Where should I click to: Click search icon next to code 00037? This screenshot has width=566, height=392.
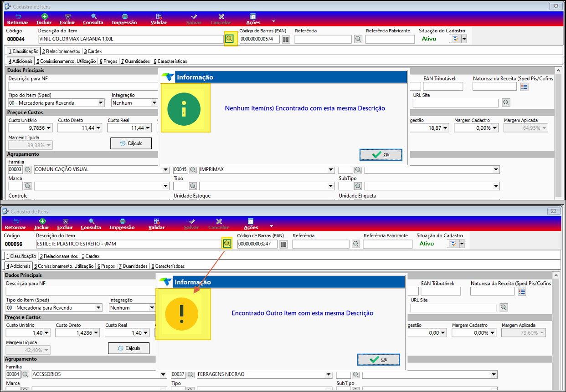click(190, 374)
